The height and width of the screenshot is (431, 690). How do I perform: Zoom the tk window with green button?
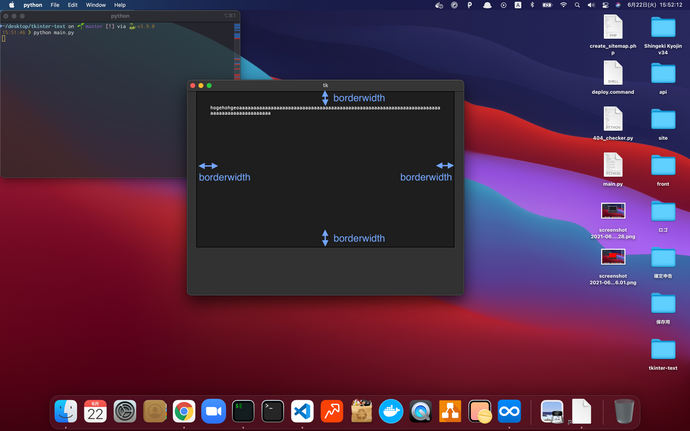(x=209, y=85)
